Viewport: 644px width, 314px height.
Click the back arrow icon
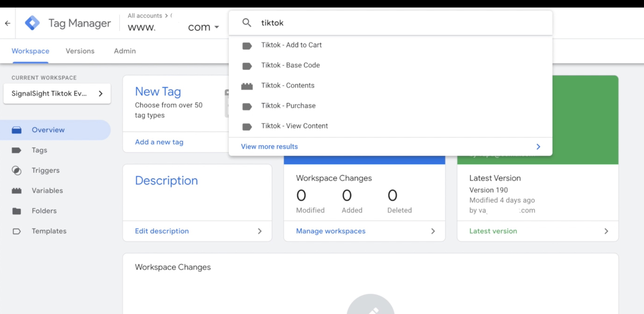pyautogui.click(x=8, y=24)
